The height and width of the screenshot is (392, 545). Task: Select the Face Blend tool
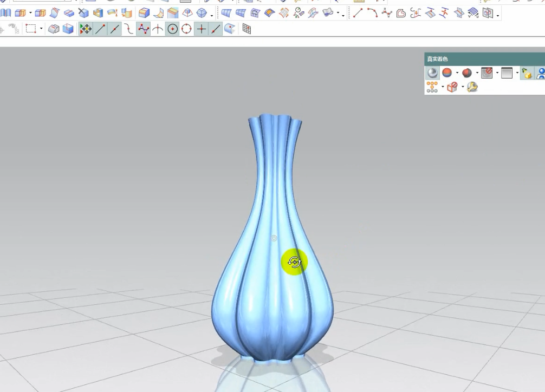[159, 13]
